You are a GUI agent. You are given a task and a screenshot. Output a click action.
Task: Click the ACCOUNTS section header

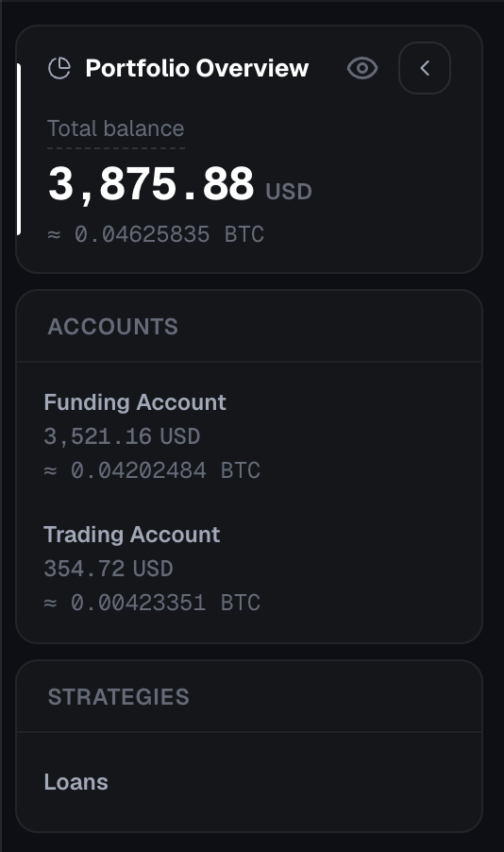pyautogui.click(x=113, y=327)
